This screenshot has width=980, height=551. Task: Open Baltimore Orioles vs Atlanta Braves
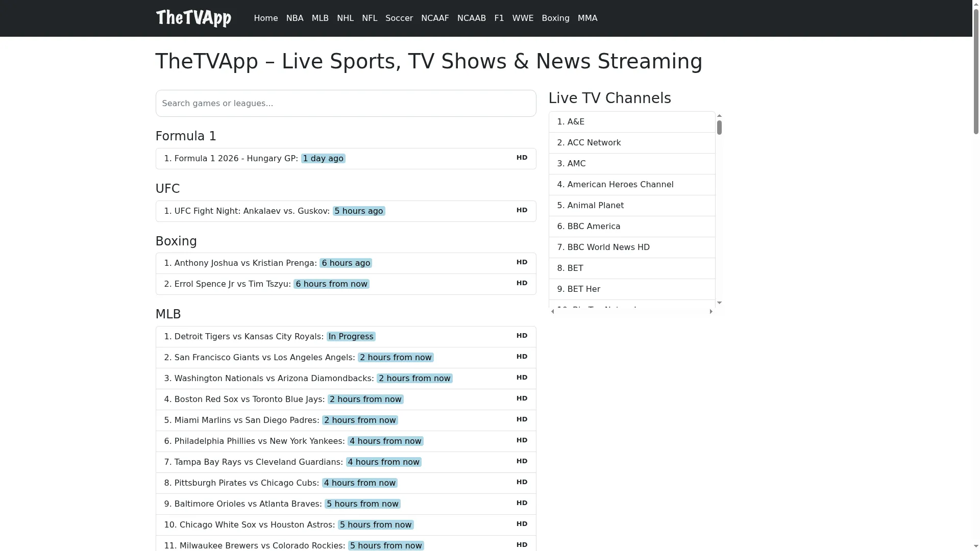click(x=346, y=504)
